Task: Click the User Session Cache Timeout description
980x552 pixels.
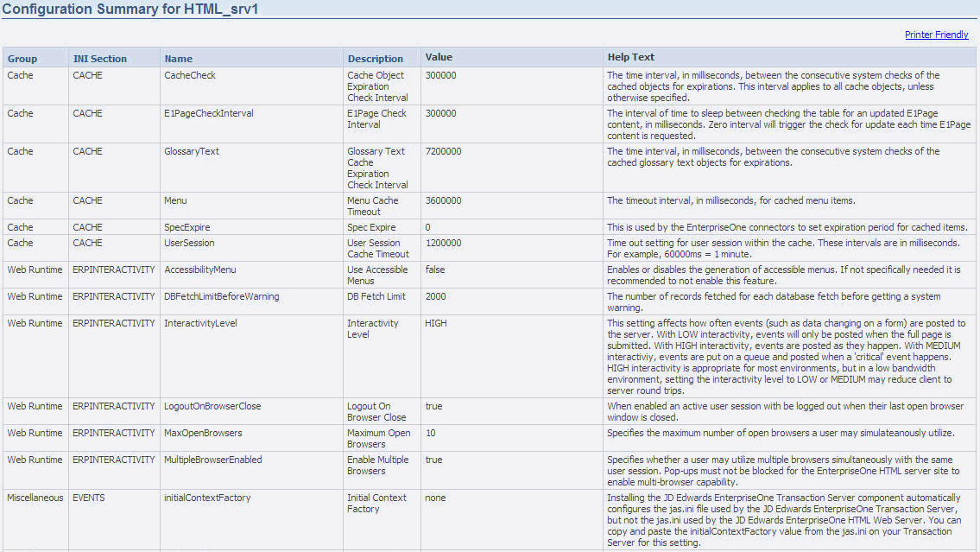Action: click(x=378, y=248)
